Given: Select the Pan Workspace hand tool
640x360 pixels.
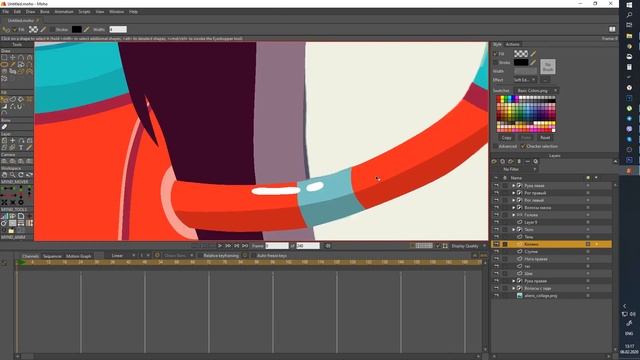Looking at the screenshot, I should coord(4,175).
